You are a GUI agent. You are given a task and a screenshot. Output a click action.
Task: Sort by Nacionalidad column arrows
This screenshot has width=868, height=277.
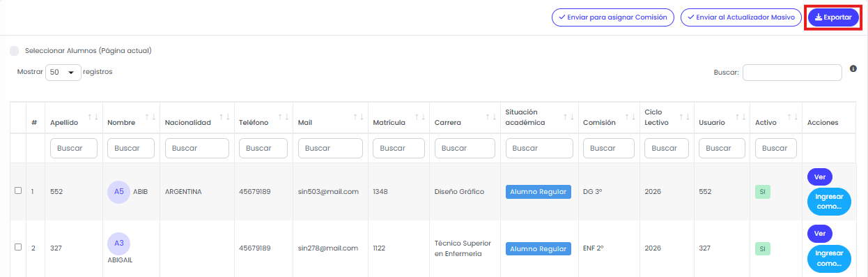(x=225, y=117)
